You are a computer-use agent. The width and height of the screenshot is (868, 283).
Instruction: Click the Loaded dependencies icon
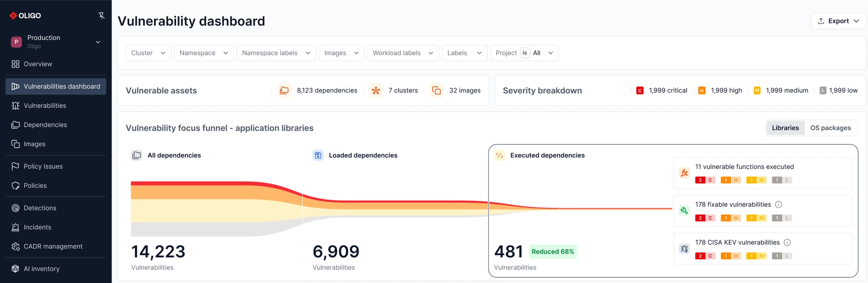point(318,155)
